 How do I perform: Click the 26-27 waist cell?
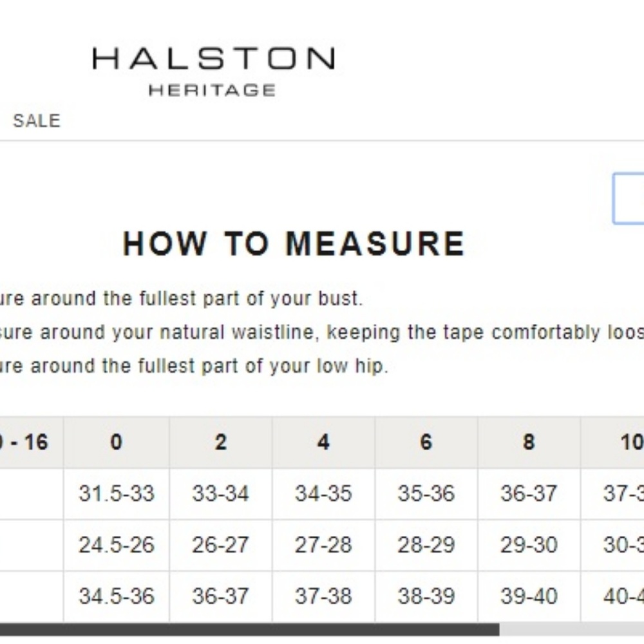point(220,545)
